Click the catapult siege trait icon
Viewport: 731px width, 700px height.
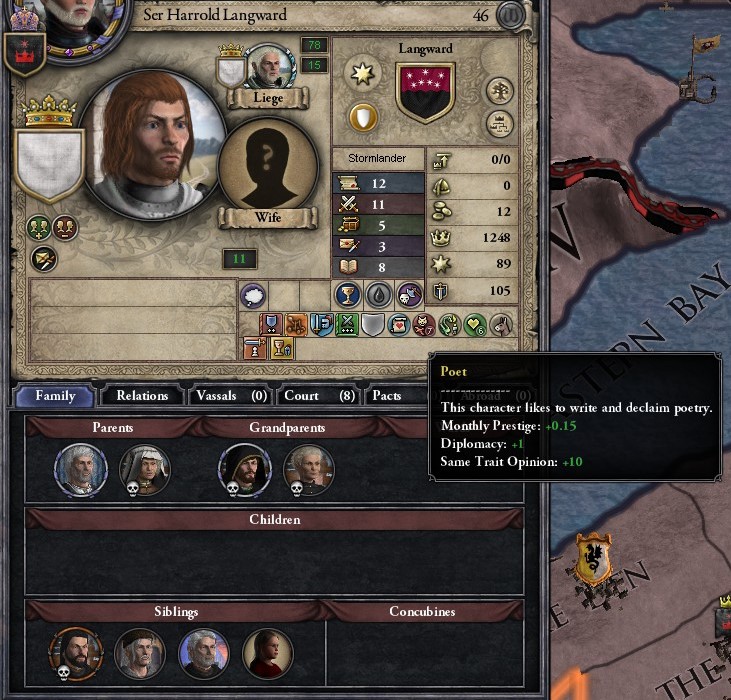(296, 325)
